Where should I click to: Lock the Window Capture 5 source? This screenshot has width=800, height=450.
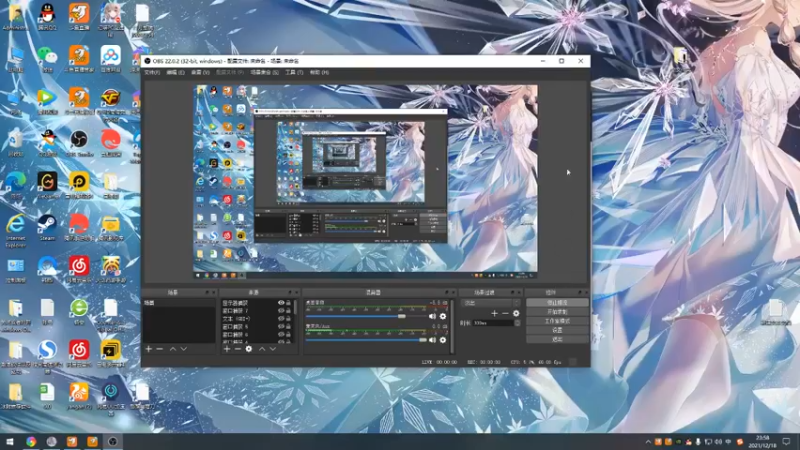[288, 327]
